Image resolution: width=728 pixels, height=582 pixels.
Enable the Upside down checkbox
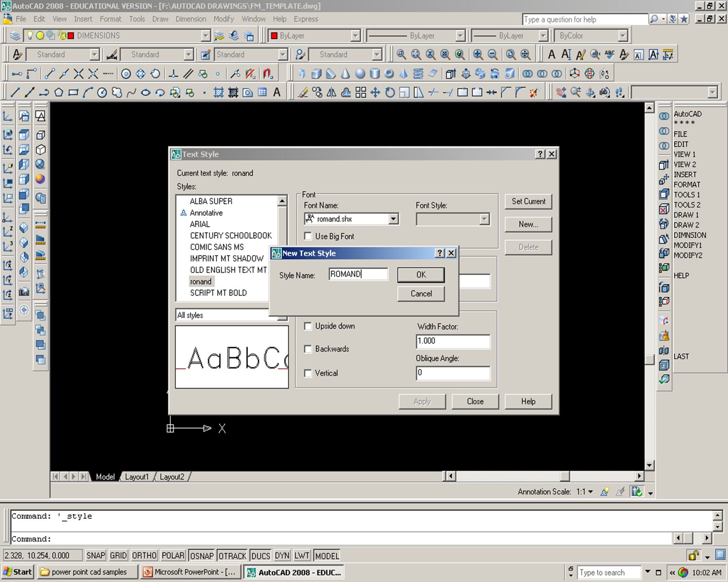[308, 326]
